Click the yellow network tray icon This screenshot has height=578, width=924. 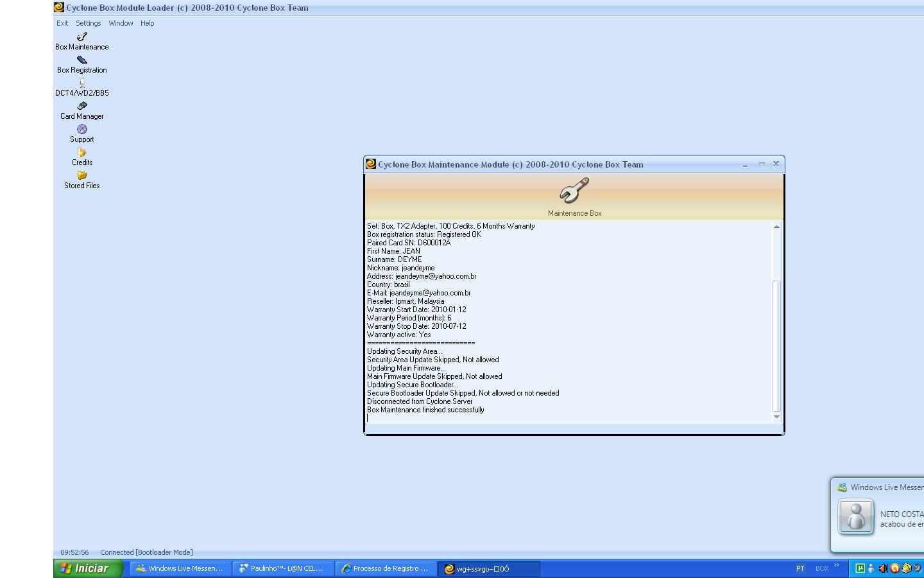pyautogui.click(x=906, y=568)
